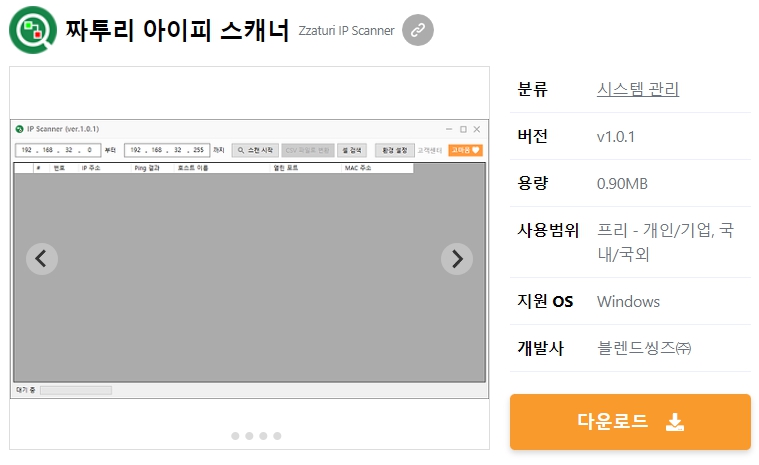Click the 환경 설정 button in the screenshot
759x465 pixels.
395,150
